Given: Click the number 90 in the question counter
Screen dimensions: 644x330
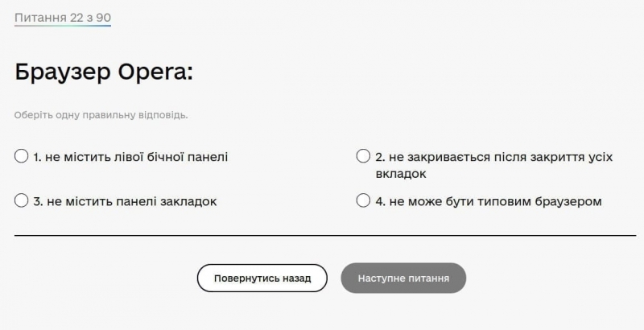Looking at the screenshot, I should click(103, 17).
